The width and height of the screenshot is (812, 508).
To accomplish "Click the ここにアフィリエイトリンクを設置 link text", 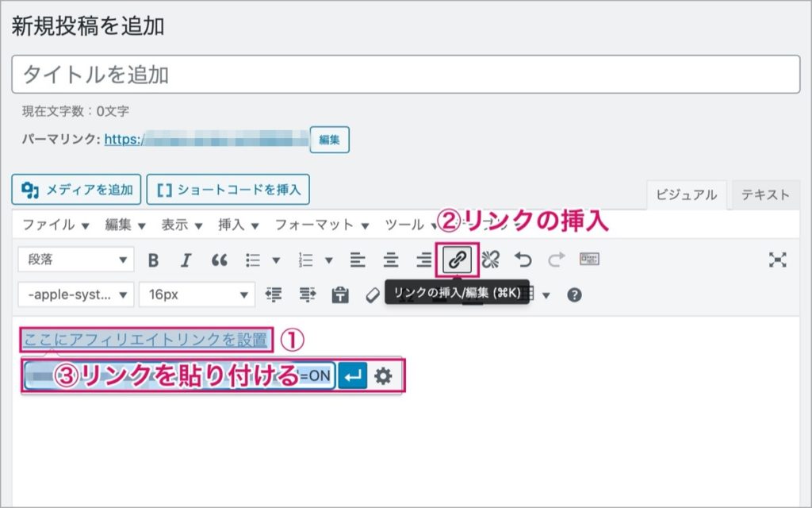I will [146, 340].
